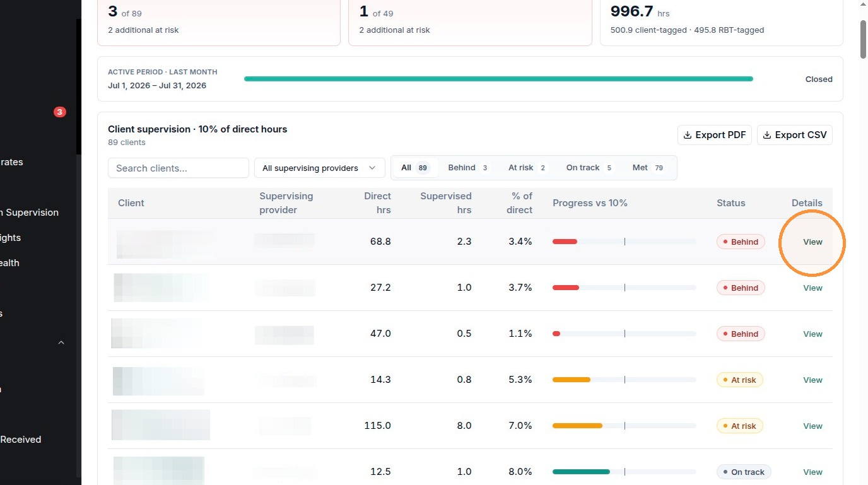View details of the 115.0 direct hrs client
The height and width of the screenshot is (485, 868).
click(812, 426)
